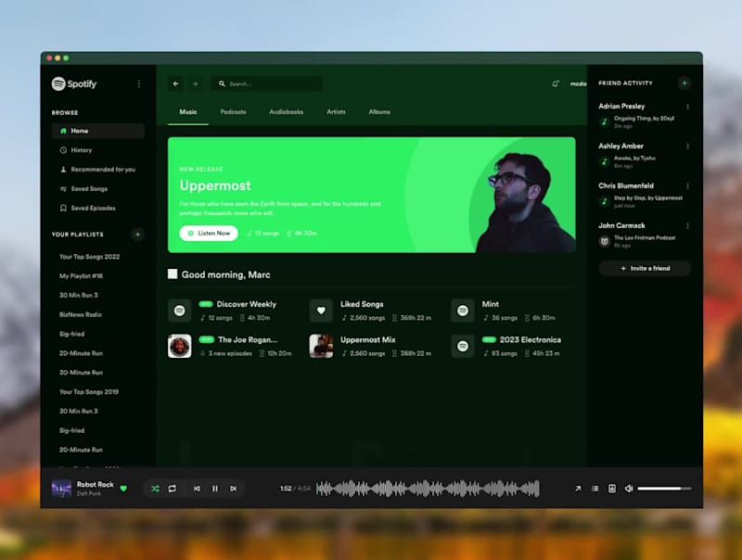Viewport: 742px width, 560px height.
Task: Open the devices icon in the player bar
Action: (x=612, y=489)
